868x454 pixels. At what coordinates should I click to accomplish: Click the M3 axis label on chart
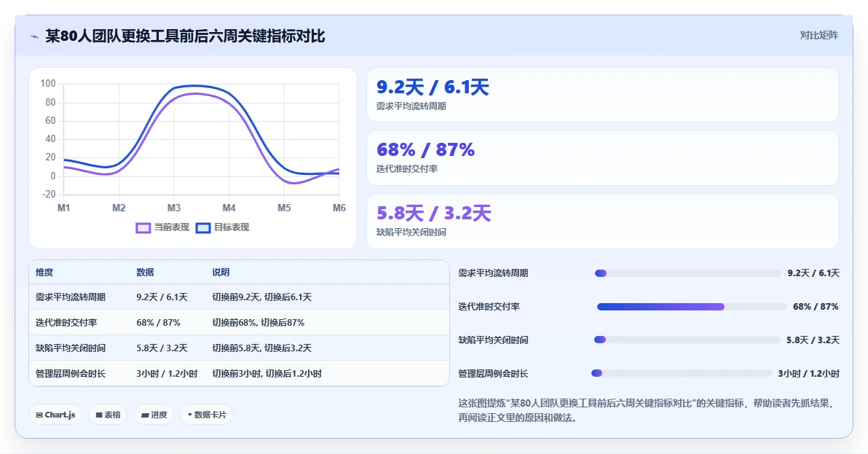174,208
